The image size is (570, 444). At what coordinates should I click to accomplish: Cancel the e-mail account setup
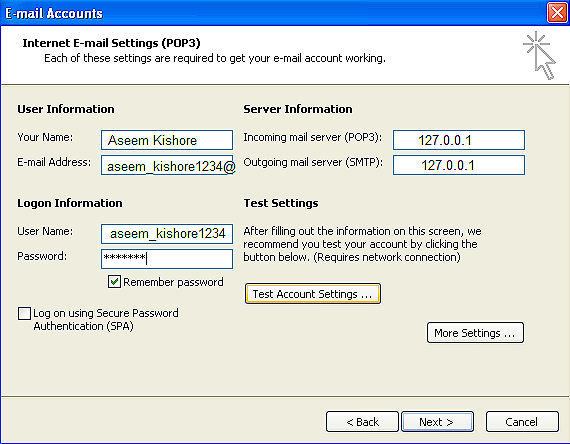[x=522, y=422]
